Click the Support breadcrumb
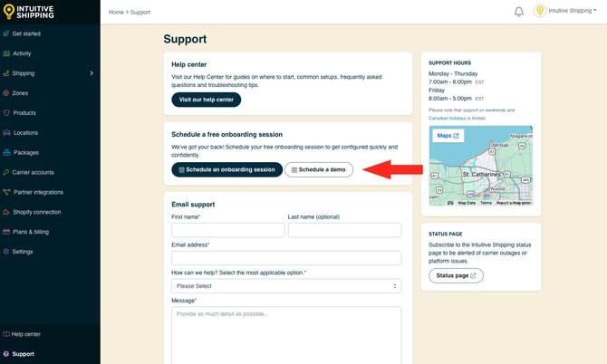Screen dimensions: 607x364 tap(140, 12)
